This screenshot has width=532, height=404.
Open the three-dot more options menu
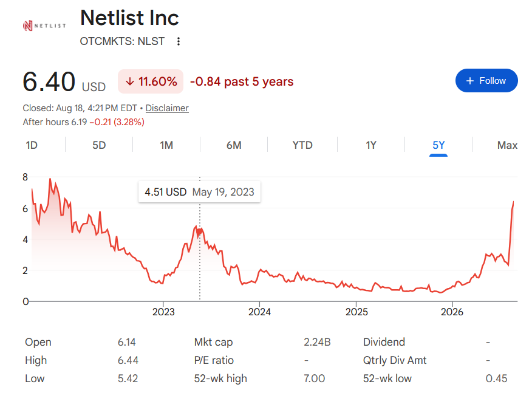pos(179,41)
